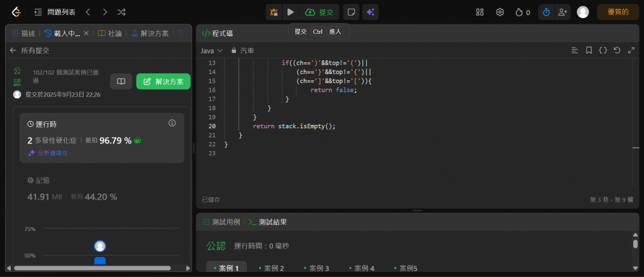Switch to 測試結果 test result tab
Viewport: 644px width, 277px height.
pyautogui.click(x=268, y=222)
